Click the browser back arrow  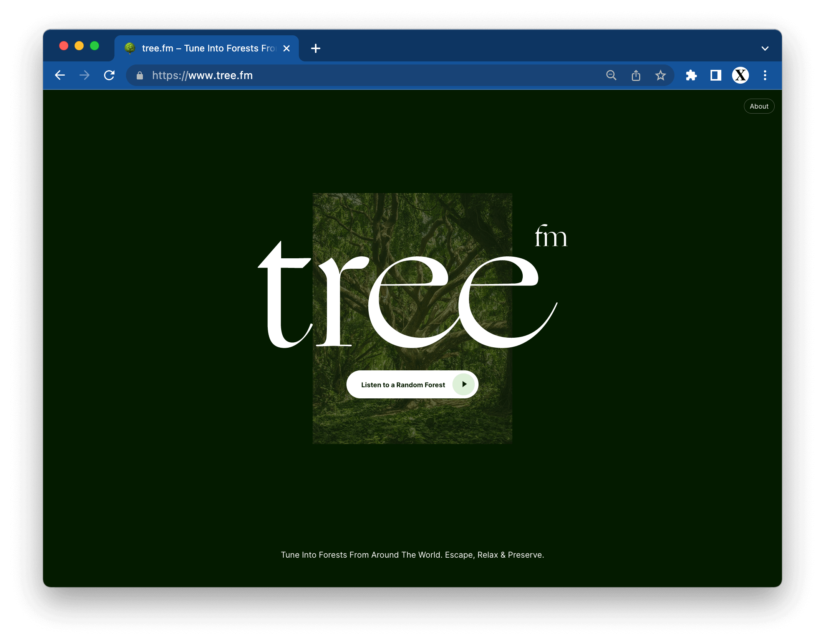coord(60,75)
